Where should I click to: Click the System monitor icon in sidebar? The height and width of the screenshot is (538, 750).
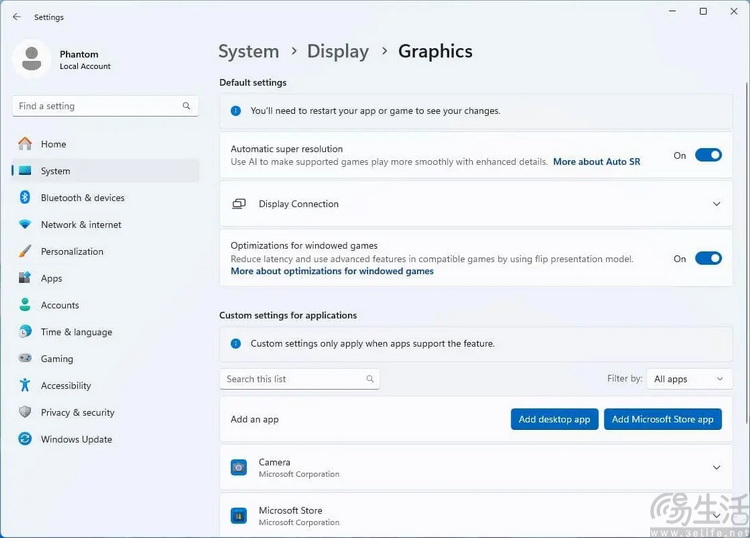point(25,171)
